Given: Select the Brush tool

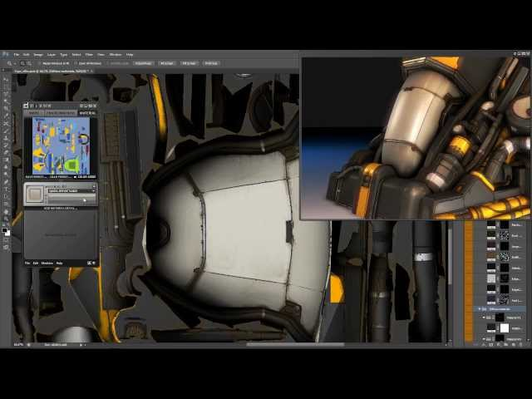Looking at the screenshot, I should tap(6, 137).
